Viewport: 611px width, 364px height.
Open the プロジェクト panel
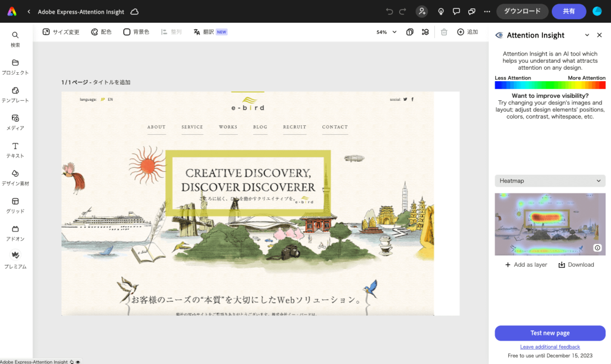click(15, 67)
